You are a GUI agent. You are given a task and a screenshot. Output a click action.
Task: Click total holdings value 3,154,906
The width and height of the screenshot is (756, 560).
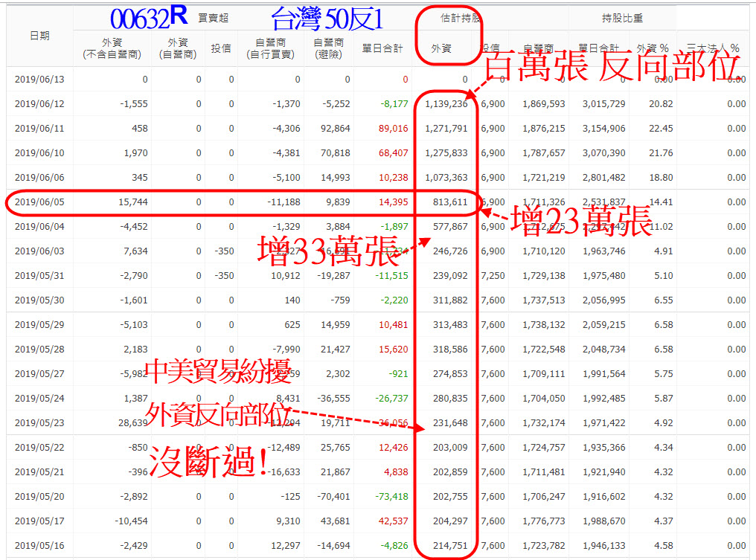tap(603, 129)
